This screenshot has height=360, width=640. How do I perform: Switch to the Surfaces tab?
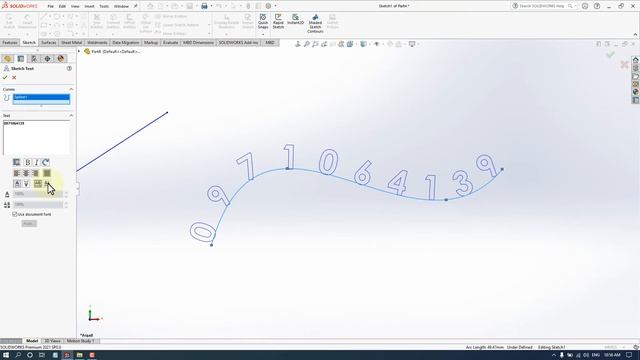click(49, 42)
